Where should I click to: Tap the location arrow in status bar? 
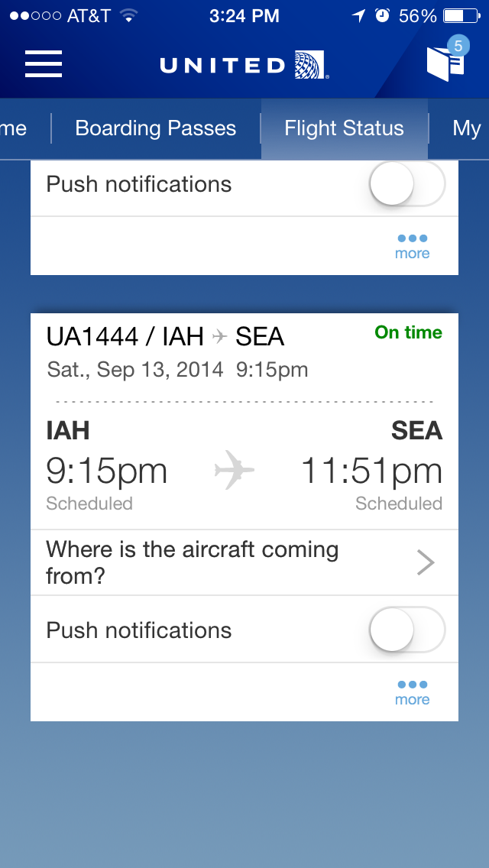click(359, 15)
